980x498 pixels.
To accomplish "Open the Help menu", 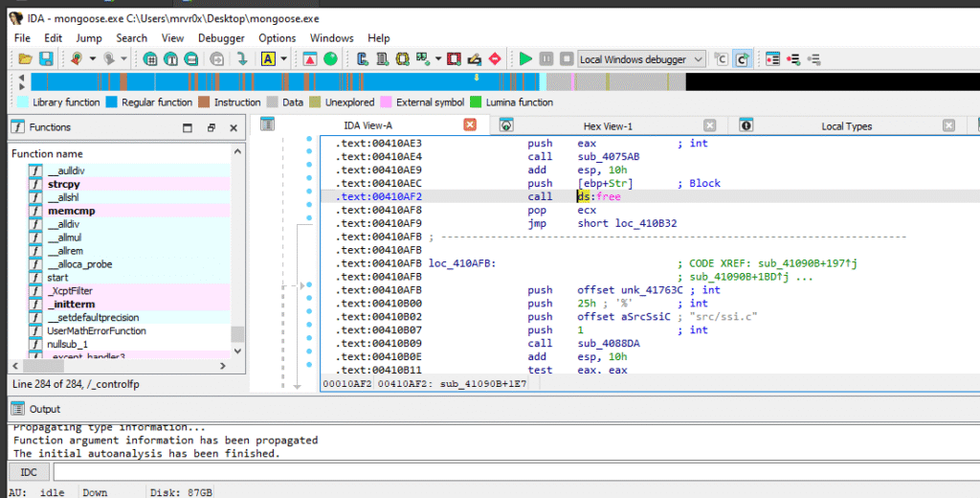I will 378,38.
